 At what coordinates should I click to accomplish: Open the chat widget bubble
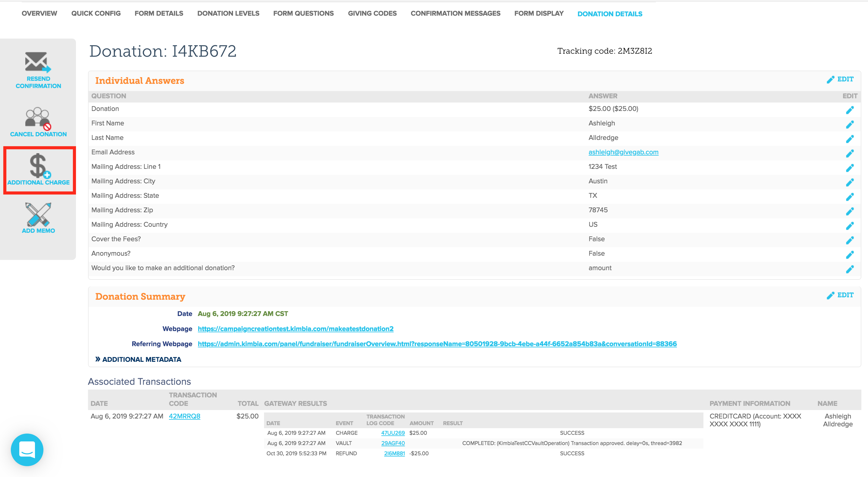point(27,450)
